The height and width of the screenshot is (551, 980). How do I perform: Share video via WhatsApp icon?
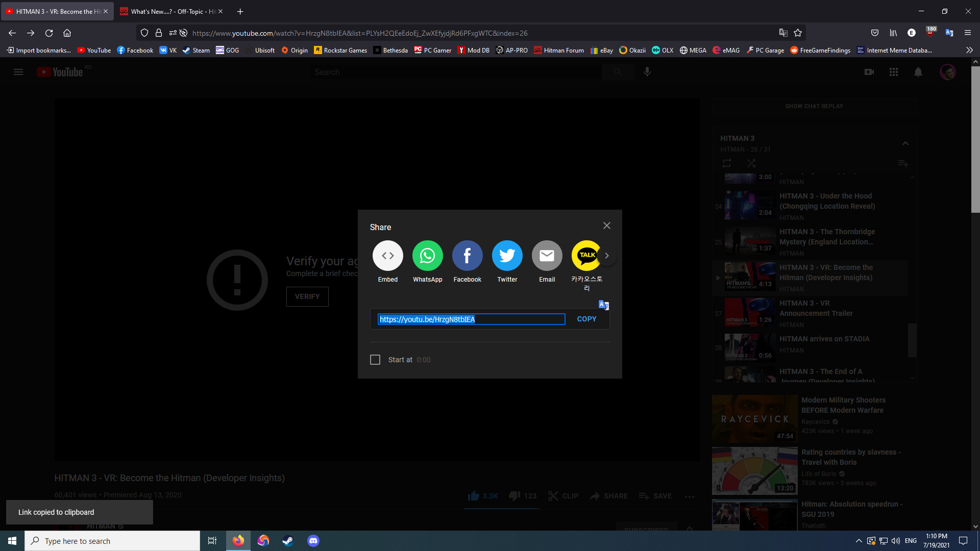coord(428,256)
